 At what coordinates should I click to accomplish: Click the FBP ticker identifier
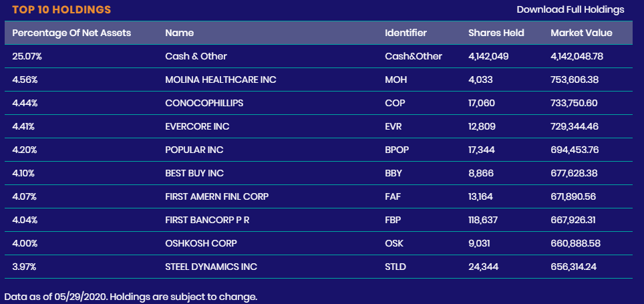point(394,220)
